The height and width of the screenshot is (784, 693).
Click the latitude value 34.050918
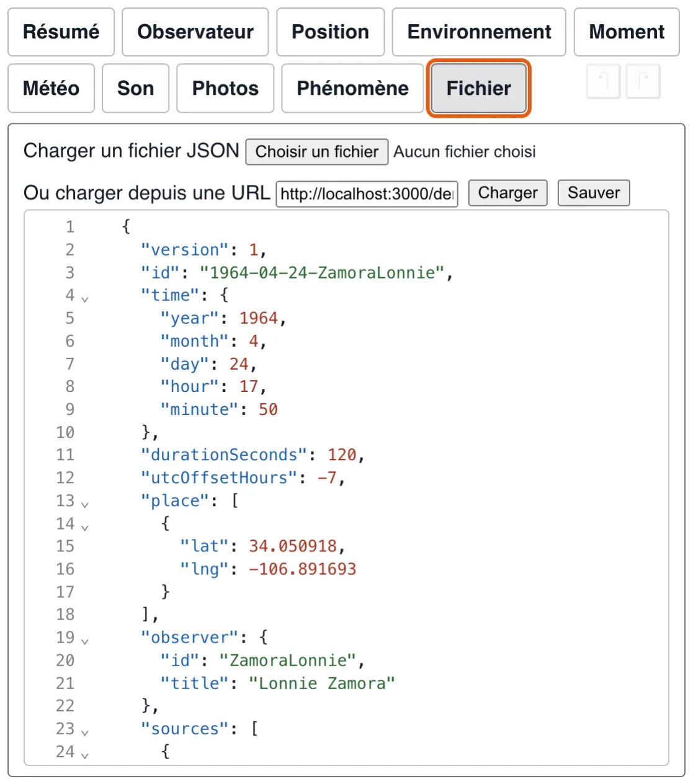[x=293, y=546]
